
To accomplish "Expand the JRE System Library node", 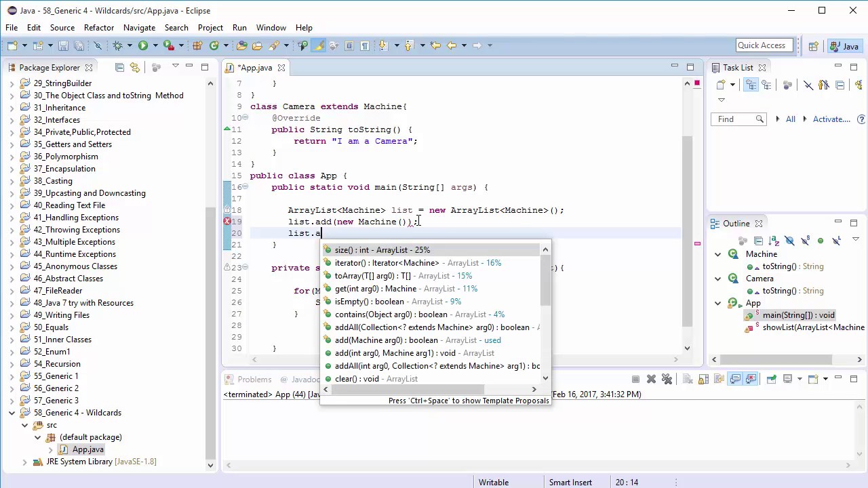I will [25, 462].
